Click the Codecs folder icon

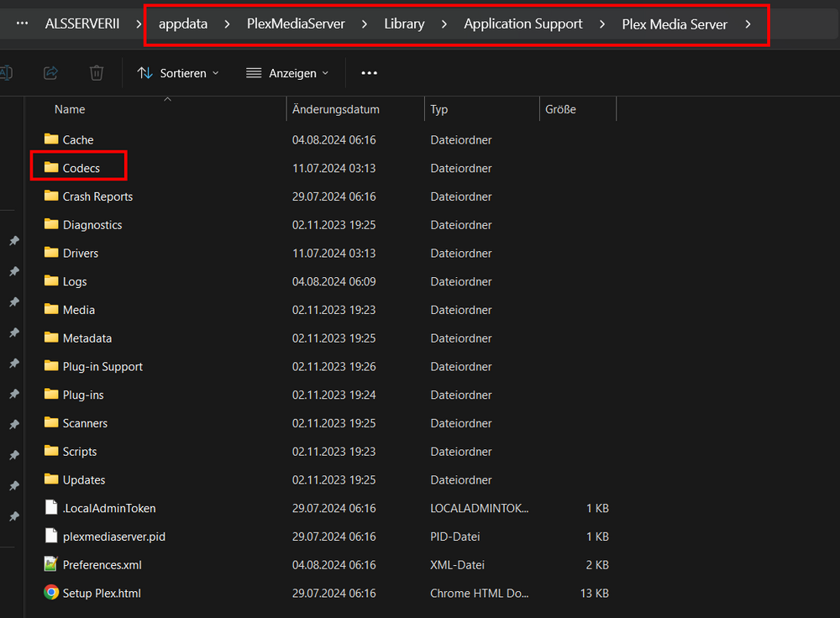[x=51, y=168]
